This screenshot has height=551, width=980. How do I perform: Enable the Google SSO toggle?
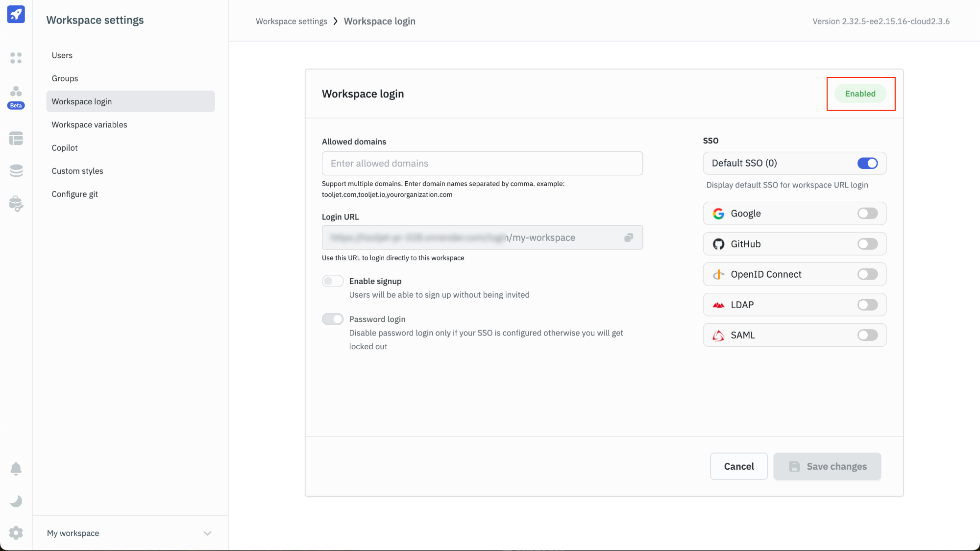(867, 214)
